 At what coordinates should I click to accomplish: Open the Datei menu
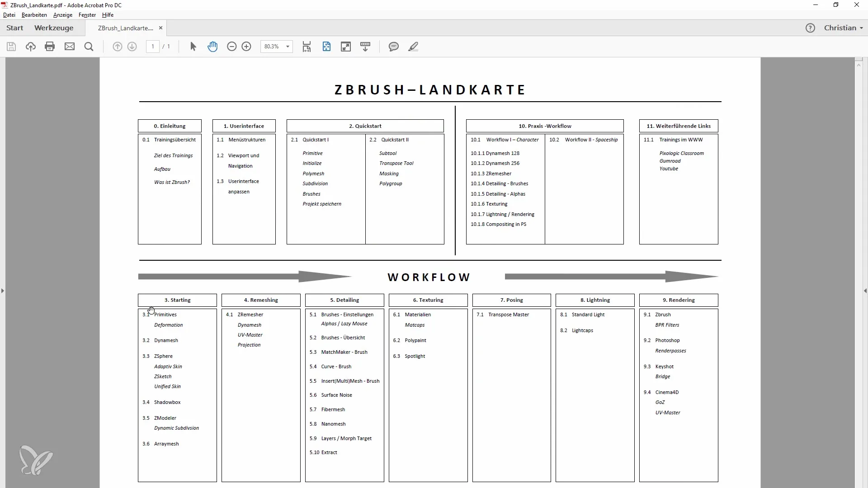click(x=9, y=14)
